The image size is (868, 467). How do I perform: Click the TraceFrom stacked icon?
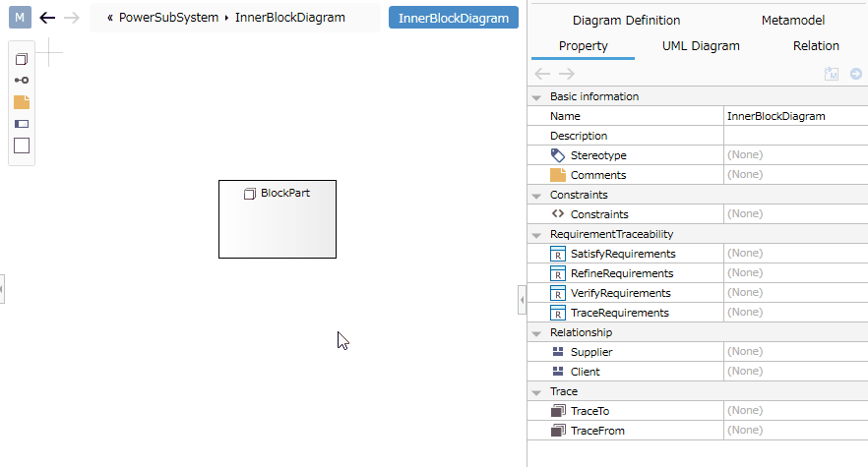point(558,430)
